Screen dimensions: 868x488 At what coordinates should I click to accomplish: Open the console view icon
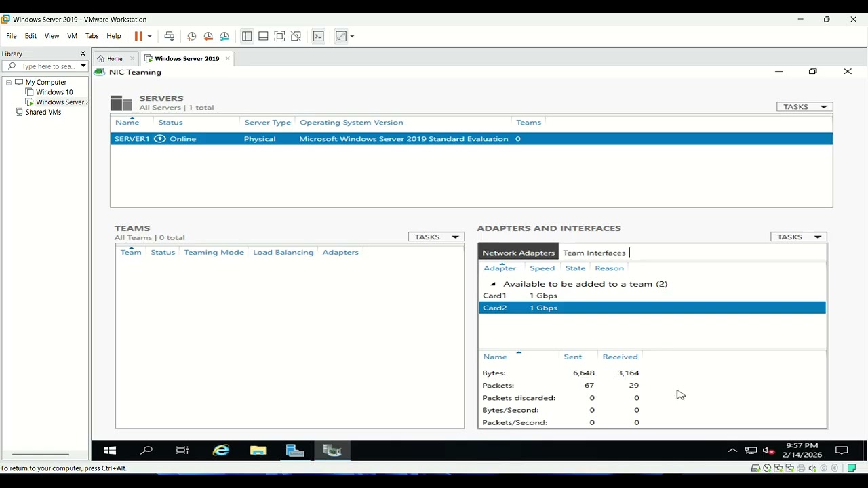319,36
